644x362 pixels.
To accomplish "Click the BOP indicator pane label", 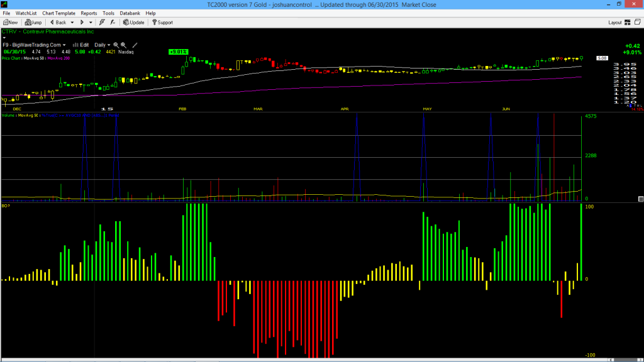I will pyautogui.click(x=6, y=206).
